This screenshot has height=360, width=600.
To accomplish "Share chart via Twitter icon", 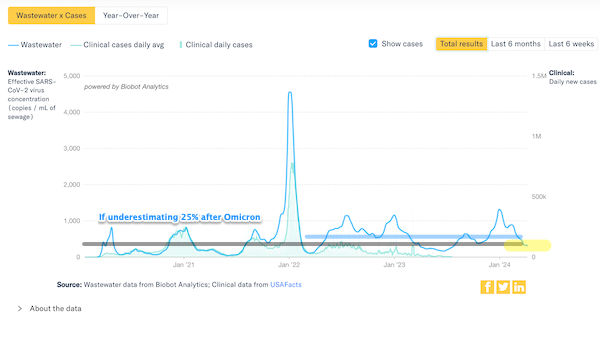I will [x=503, y=287].
